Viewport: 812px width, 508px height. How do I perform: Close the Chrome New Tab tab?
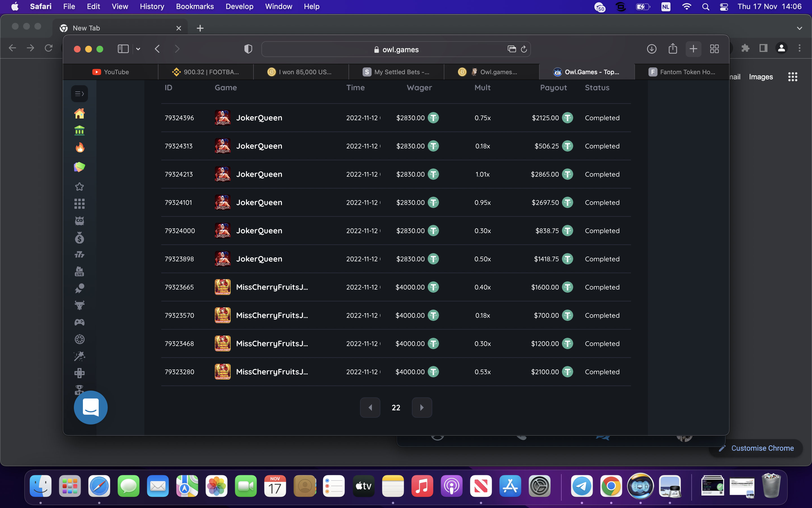(x=178, y=28)
